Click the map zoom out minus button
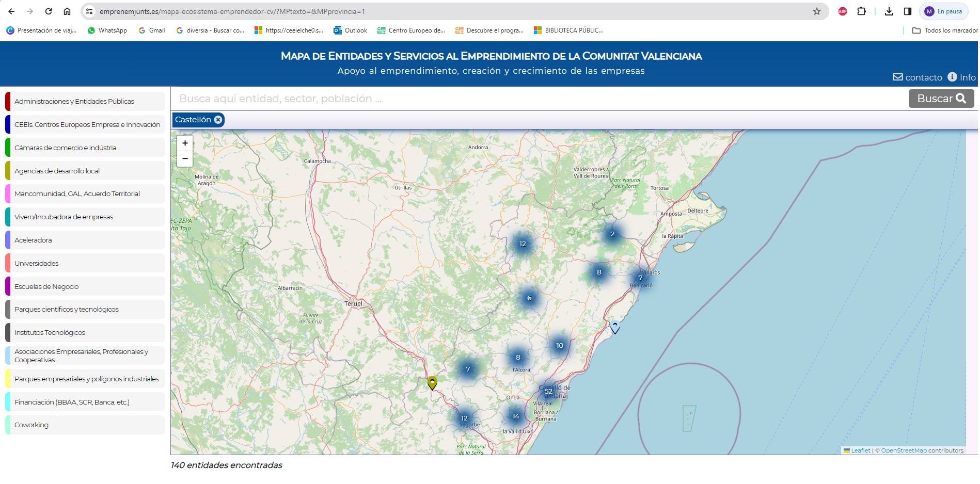980x484 pixels. 185,159
